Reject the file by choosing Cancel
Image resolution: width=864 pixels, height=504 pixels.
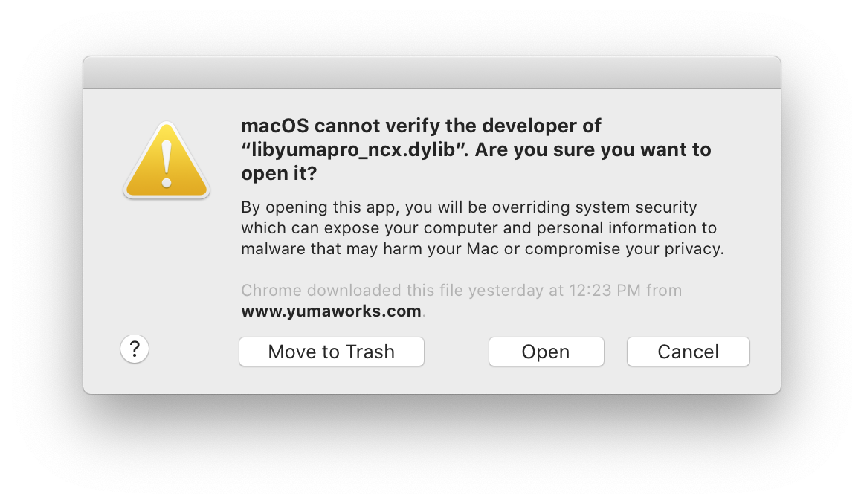[687, 351]
